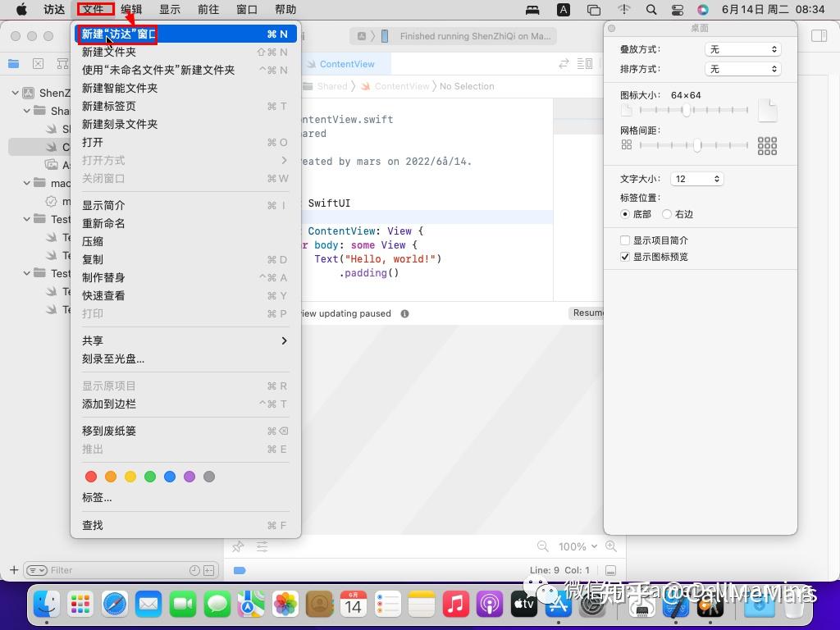Uncheck the 显示图标预览 checkbox

point(624,257)
